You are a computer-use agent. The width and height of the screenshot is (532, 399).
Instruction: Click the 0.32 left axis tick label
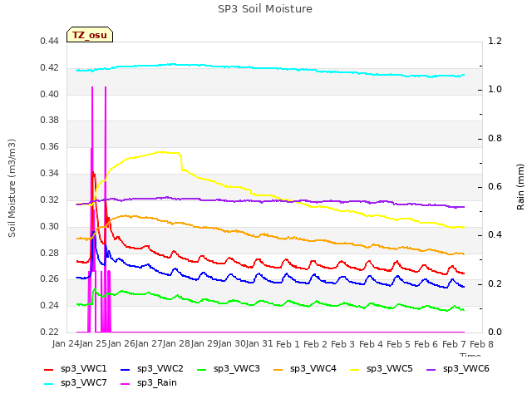coord(49,199)
